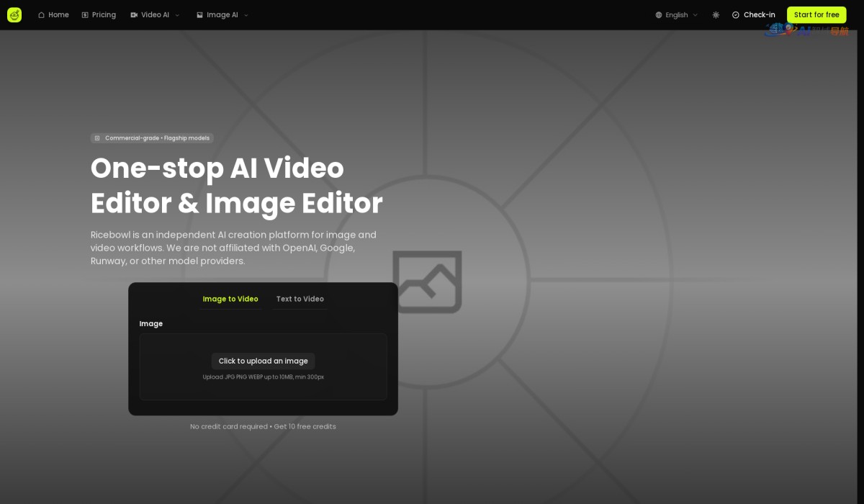
Task: Go to the Pricing page
Action: click(x=104, y=15)
